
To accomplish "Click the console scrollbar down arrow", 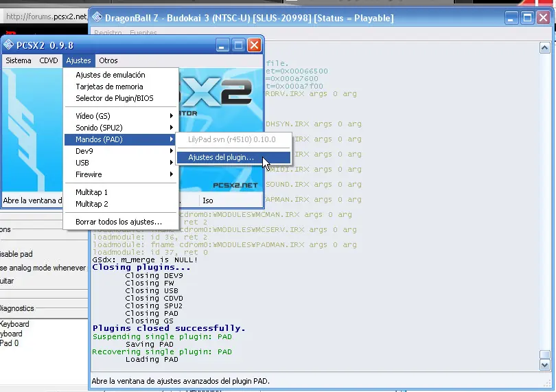I will point(544,365).
